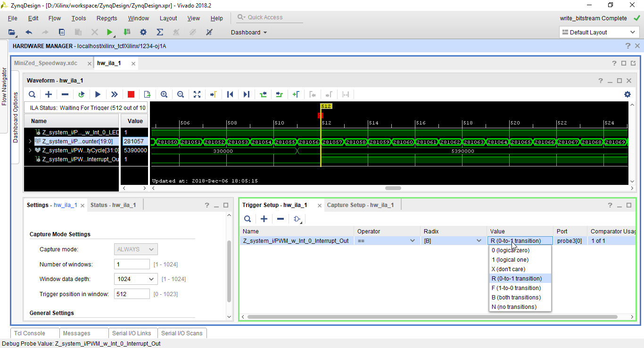This screenshot has width=644, height=348.
Task: Click Generate Bitstream icon in main toolbar
Action: pos(127,32)
